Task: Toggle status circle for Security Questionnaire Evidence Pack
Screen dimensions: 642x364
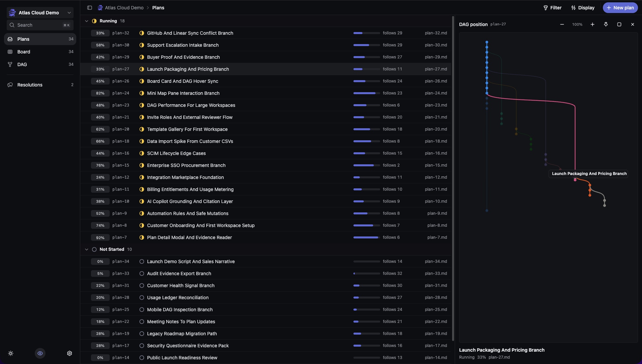Action: [142, 346]
